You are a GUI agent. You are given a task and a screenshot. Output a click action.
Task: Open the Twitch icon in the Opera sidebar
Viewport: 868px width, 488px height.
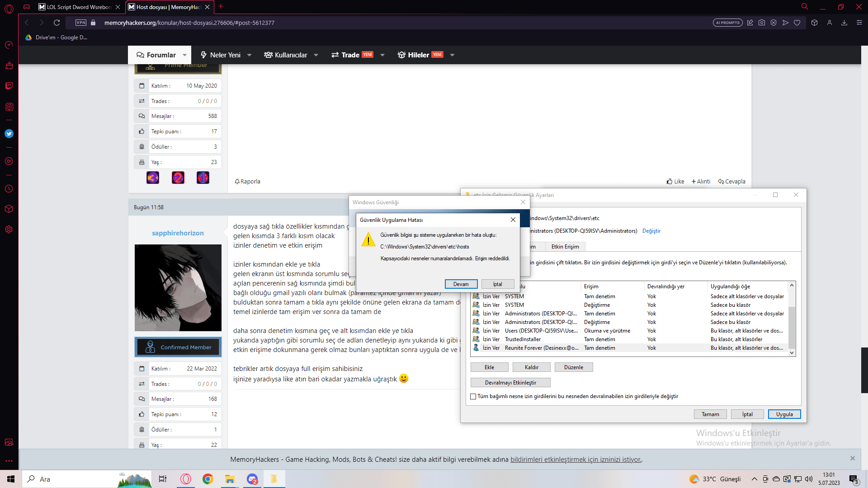pyautogui.click(x=9, y=86)
